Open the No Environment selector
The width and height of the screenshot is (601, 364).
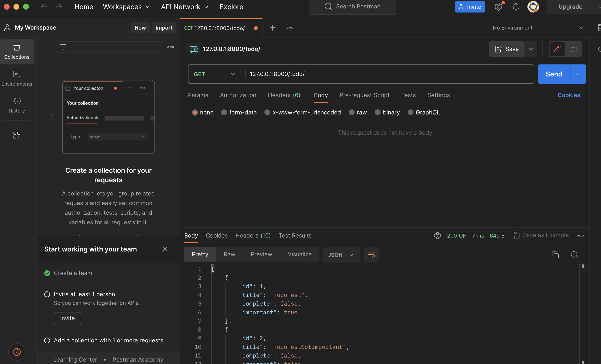pyautogui.click(x=538, y=28)
